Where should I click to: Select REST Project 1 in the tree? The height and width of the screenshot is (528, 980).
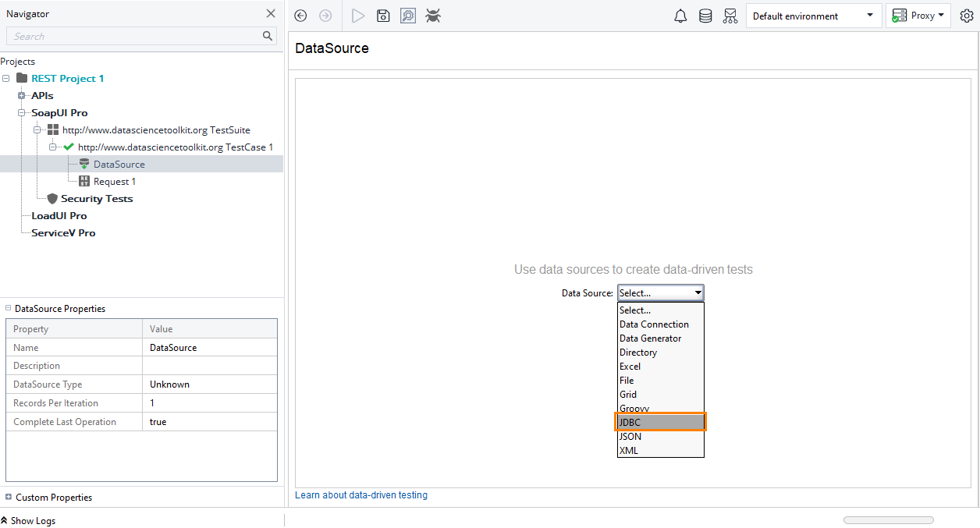67,79
